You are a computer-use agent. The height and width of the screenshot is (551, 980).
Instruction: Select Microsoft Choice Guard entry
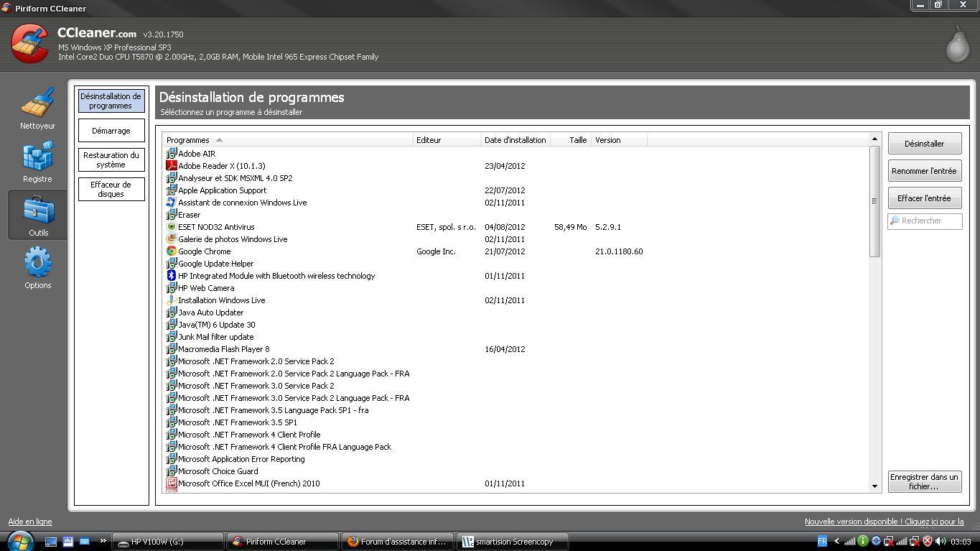218,471
